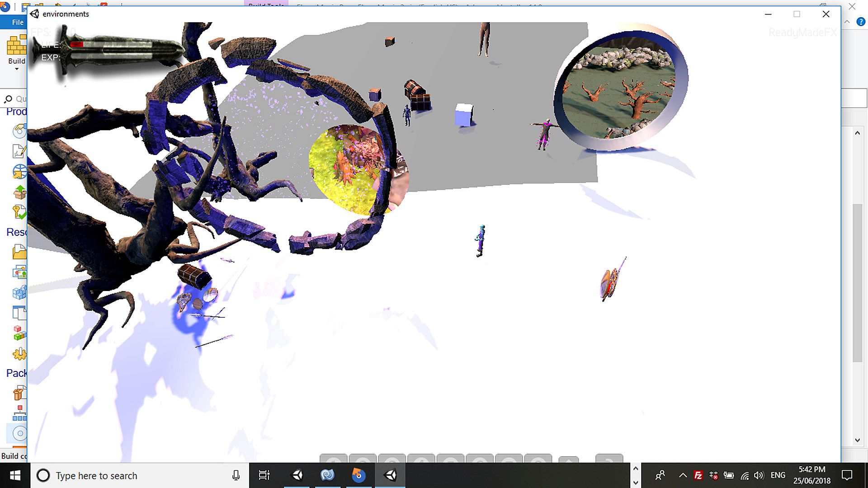
Task: Select the orange gear icon in sidebar
Action: 19,354
